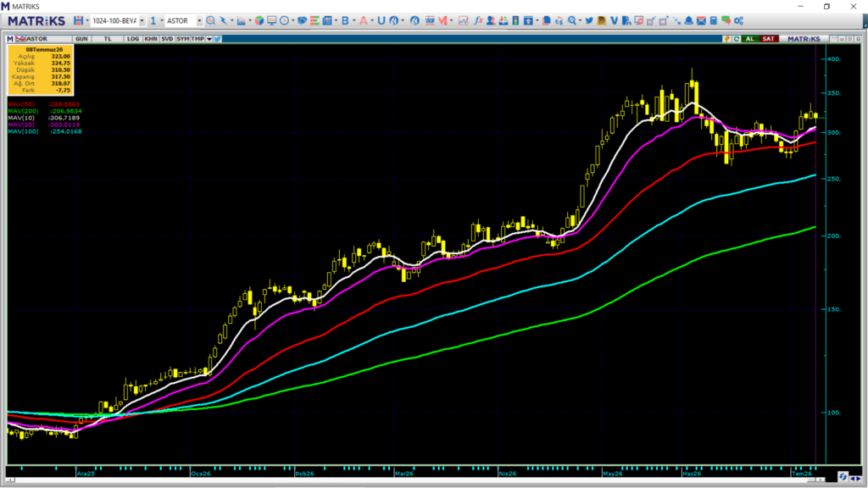
Task: Click the green AL buy button
Action: coord(750,39)
